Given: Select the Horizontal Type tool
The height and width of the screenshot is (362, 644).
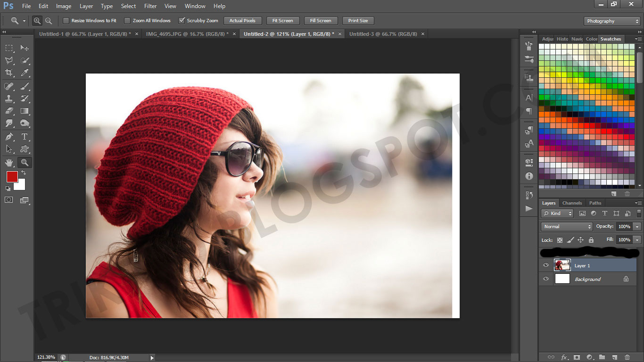Looking at the screenshot, I should [x=25, y=137].
